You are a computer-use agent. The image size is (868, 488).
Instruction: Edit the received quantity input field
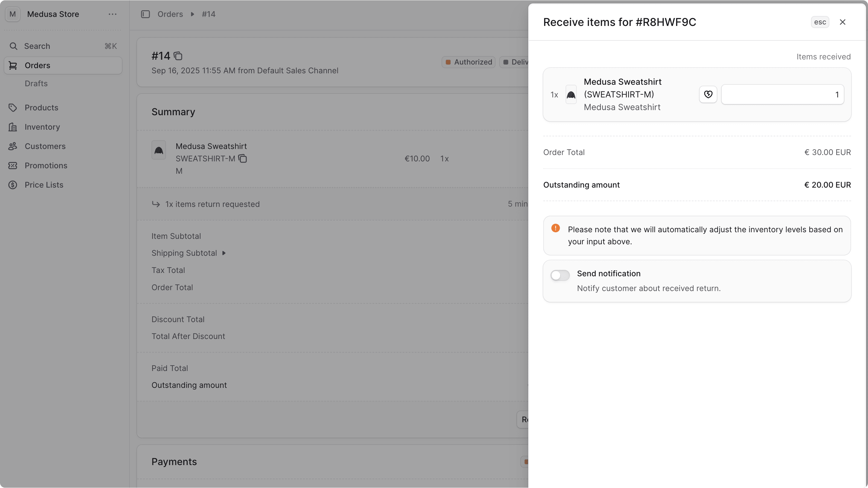pyautogui.click(x=782, y=95)
